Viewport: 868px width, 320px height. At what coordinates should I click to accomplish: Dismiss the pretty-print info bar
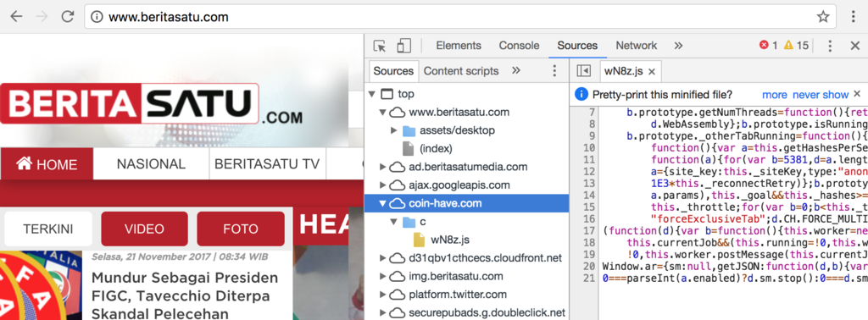coord(857,94)
